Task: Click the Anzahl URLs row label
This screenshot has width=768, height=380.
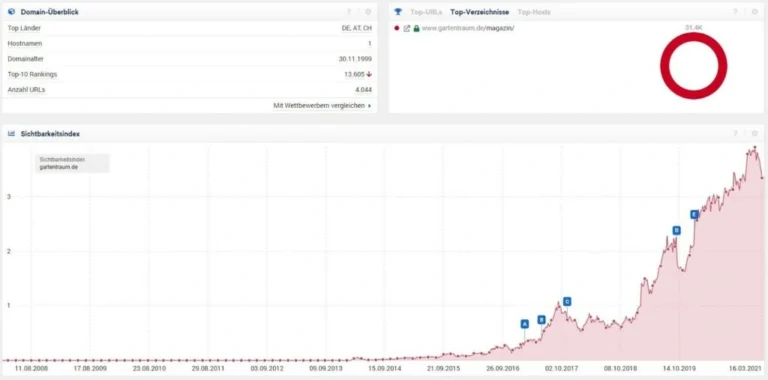Action: [26, 90]
